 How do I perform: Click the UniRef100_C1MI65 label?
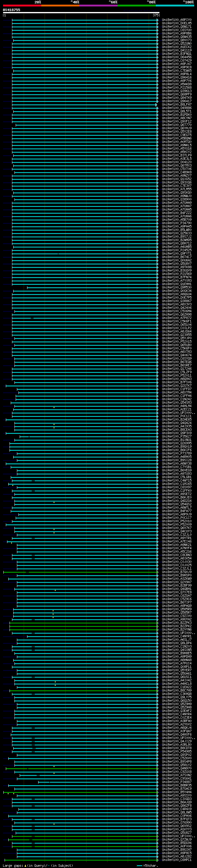click(x=176, y=484)
